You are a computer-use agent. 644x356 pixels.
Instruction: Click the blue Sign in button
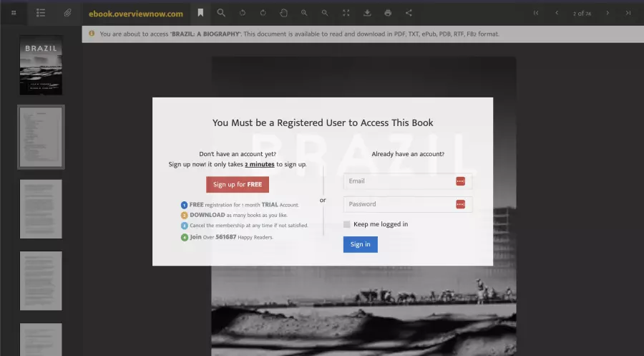point(360,244)
